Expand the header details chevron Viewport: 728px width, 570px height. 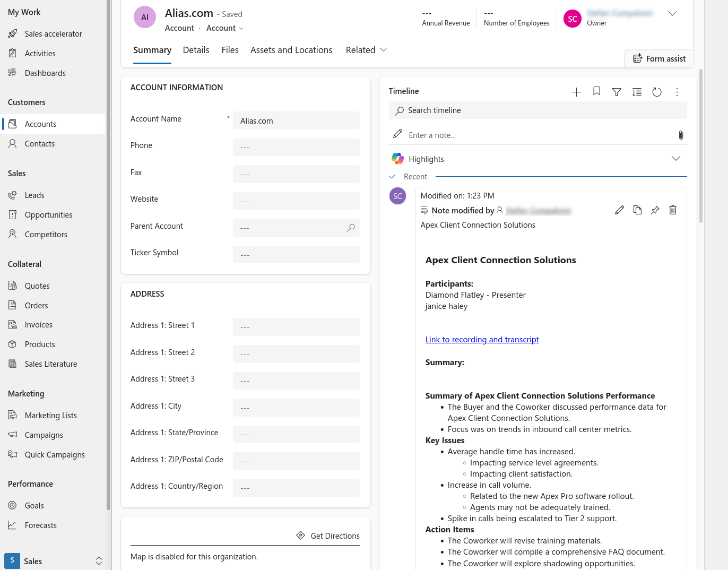click(x=672, y=14)
